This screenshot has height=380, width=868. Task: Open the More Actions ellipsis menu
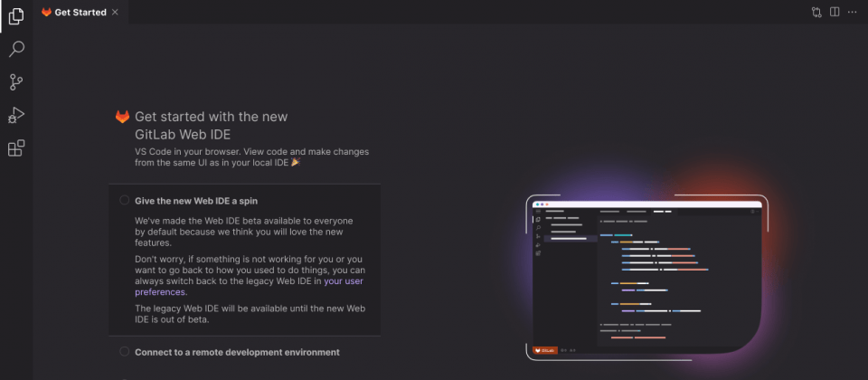click(853, 12)
